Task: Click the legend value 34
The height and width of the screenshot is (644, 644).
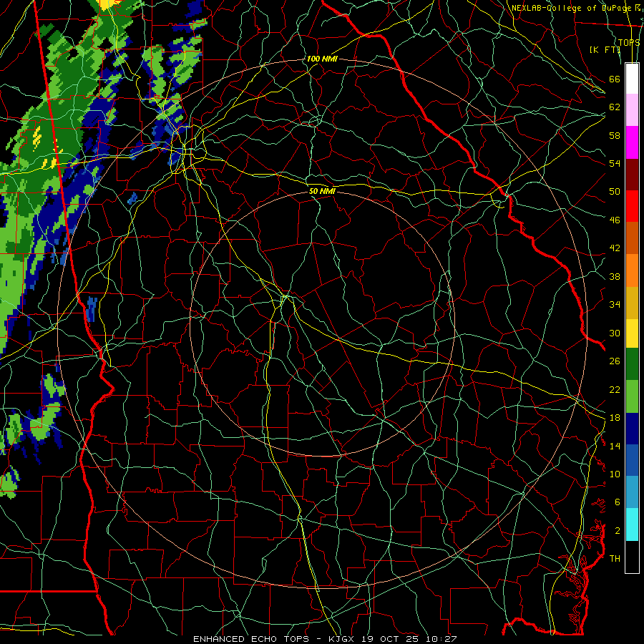Action: [615, 305]
